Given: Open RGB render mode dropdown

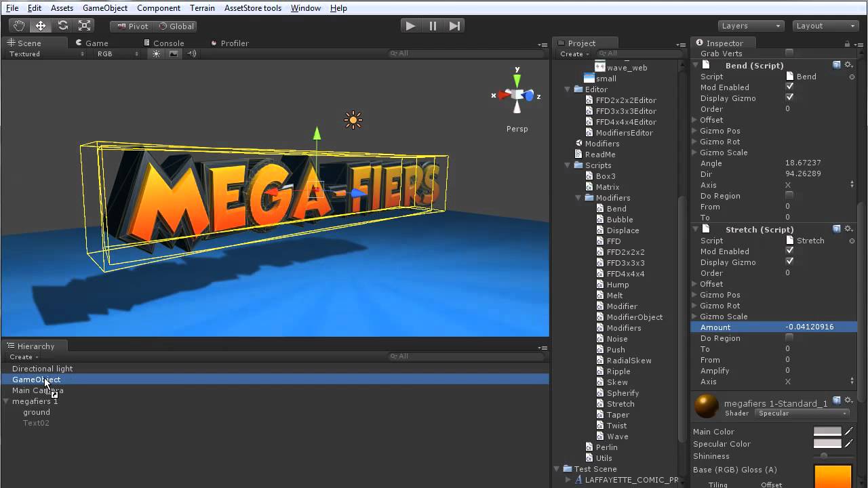Looking at the screenshot, I should pos(118,54).
